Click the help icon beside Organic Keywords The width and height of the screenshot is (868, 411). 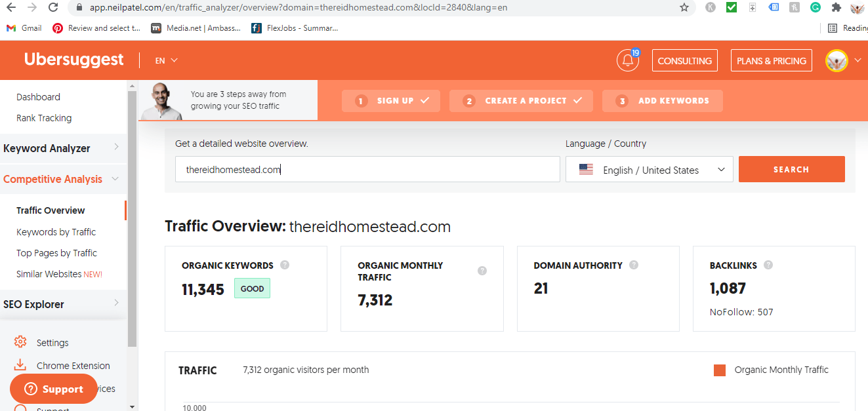click(x=285, y=265)
